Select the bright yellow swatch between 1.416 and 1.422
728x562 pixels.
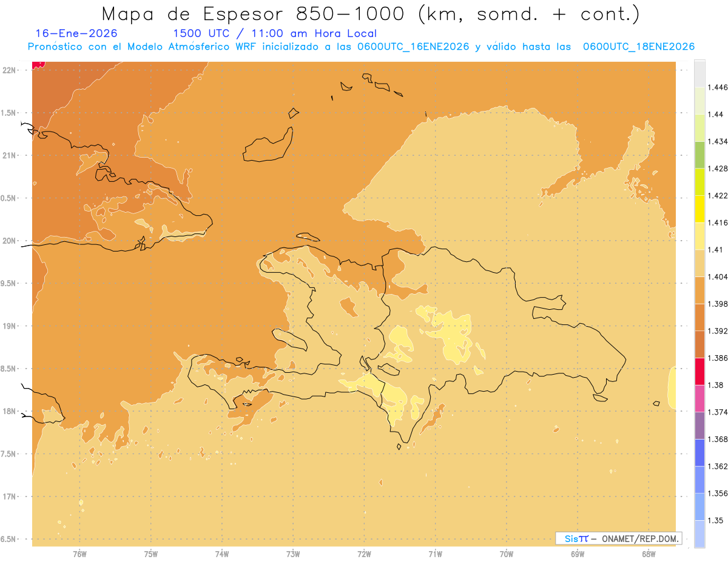tap(699, 209)
